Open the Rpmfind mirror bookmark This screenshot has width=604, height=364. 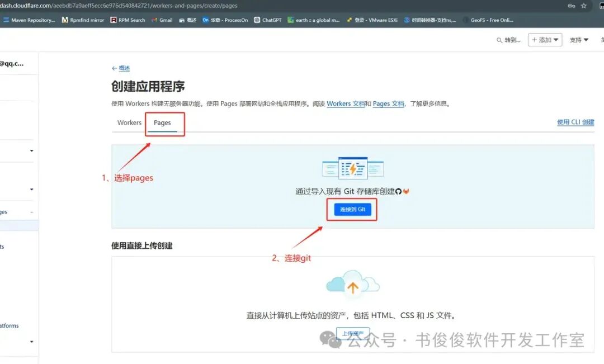click(x=83, y=20)
